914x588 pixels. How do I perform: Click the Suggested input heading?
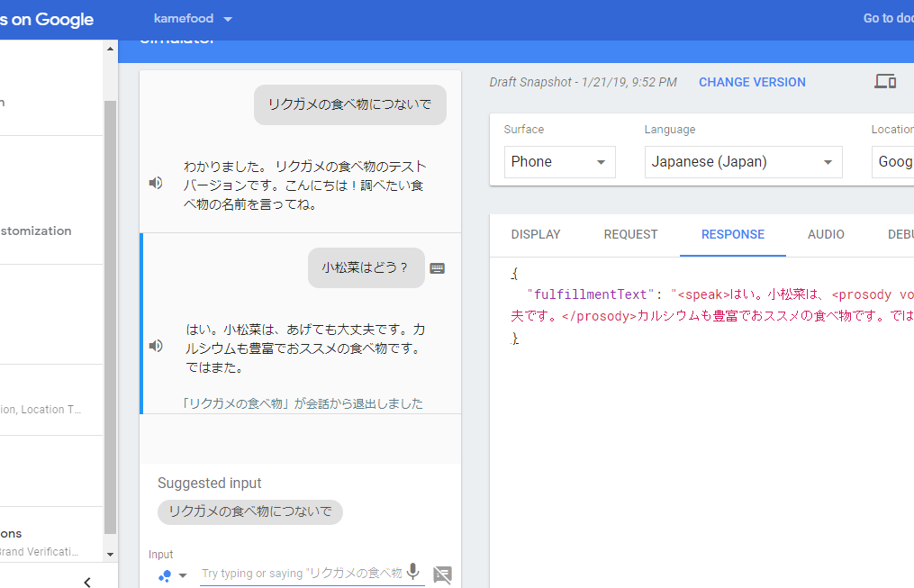pyautogui.click(x=209, y=484)
